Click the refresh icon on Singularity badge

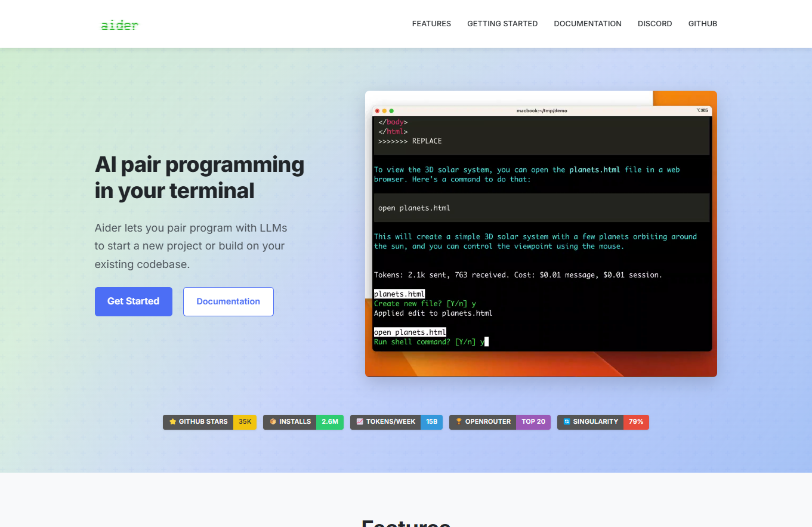[567, 422]
